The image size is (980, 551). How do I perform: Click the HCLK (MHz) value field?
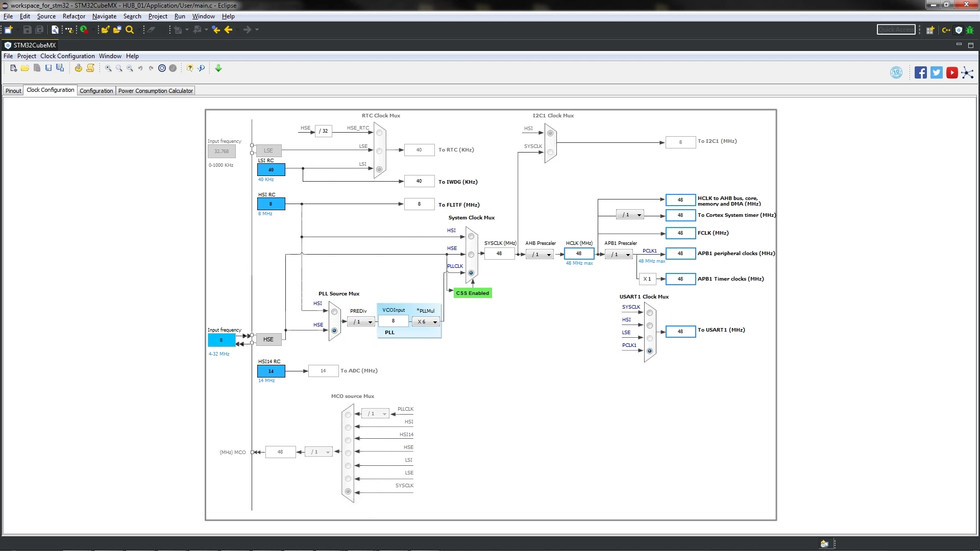click(579, 254)
